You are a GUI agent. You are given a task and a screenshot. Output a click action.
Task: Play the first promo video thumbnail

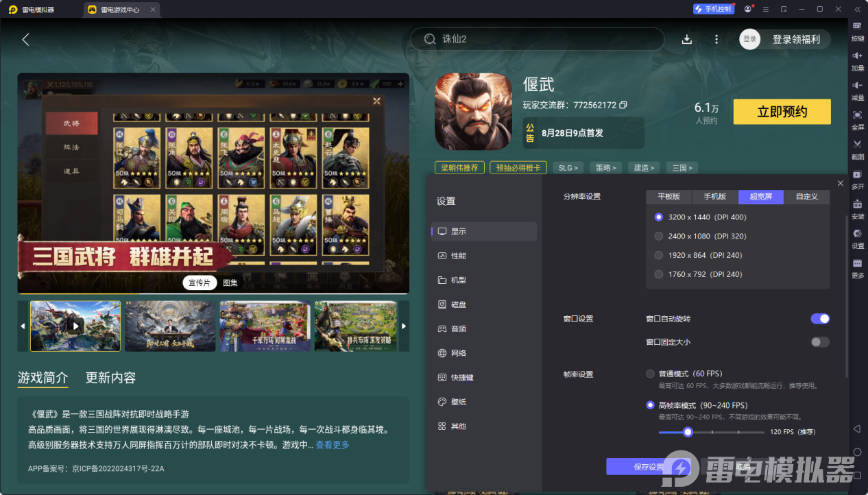tap(75, 326)
